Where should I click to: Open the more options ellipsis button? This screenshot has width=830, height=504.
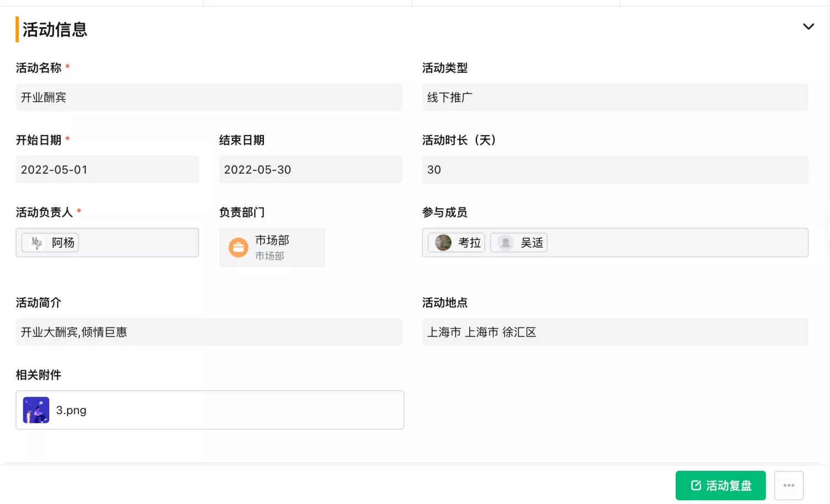(788, 485)
